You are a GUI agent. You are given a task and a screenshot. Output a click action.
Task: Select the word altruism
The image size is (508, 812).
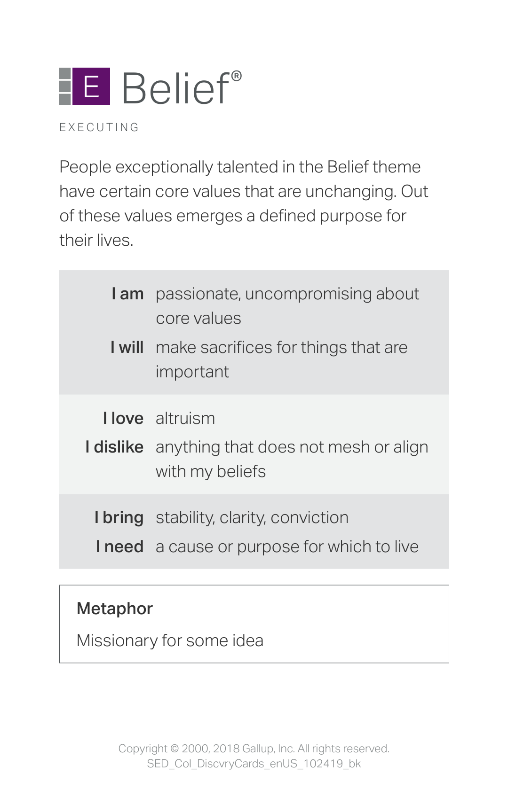pyautogui.click(x=185, y=418)
